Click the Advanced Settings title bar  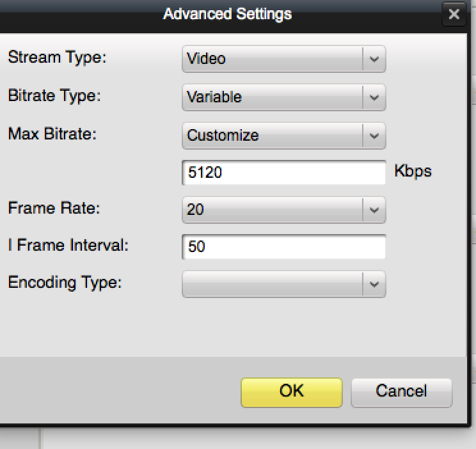pyautogui.click(x=227, y=14)
